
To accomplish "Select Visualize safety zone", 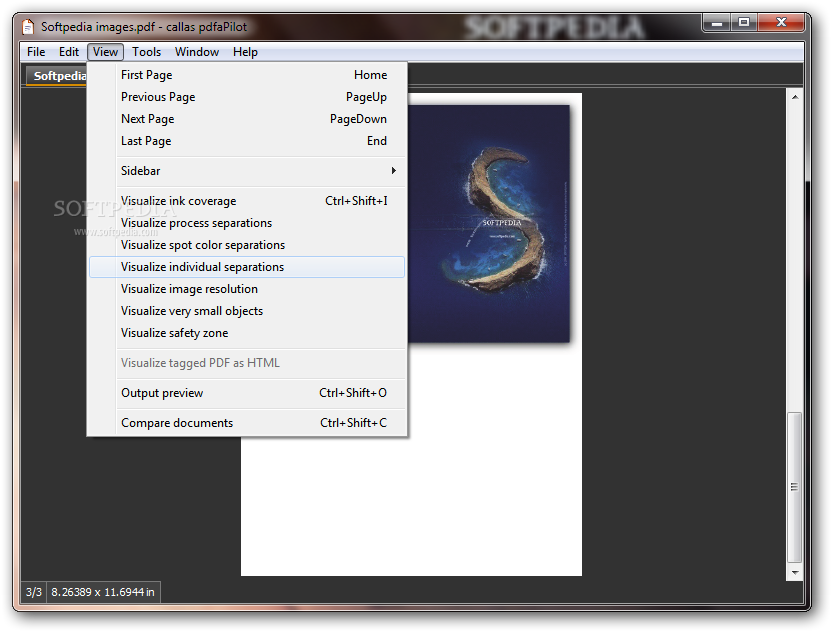I will 247,333.
